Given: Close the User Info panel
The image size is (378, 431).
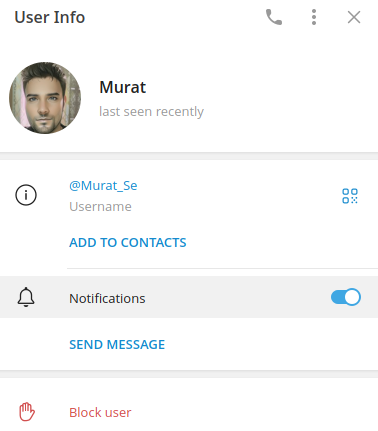Looking at the screenshot, I should (354, 17).
